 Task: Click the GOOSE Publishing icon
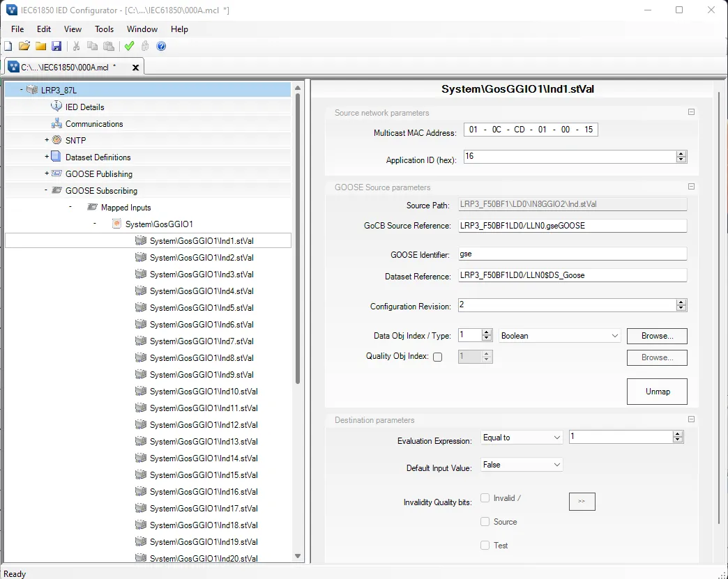point(56,173)
